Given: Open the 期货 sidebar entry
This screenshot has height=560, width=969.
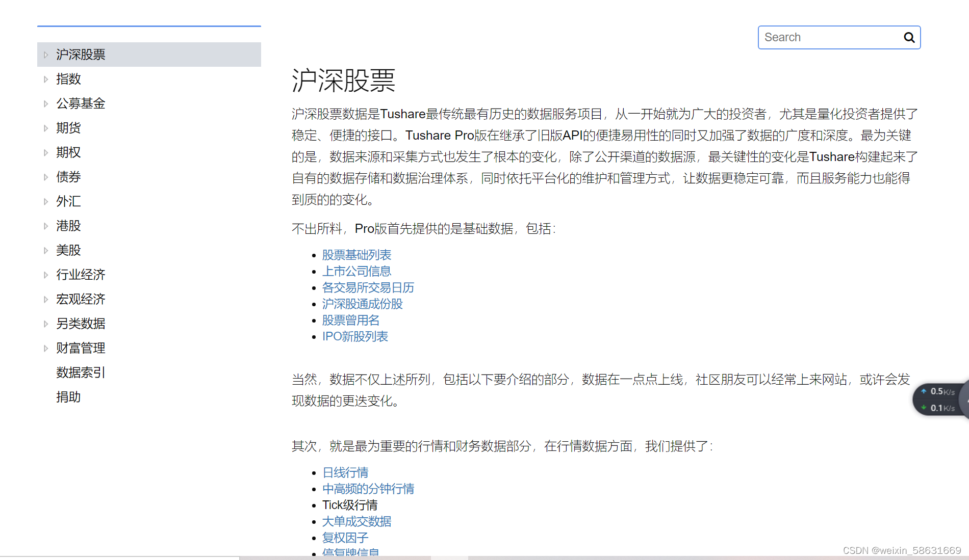Looking at the screenshot, I should click(x=68, y=128).
